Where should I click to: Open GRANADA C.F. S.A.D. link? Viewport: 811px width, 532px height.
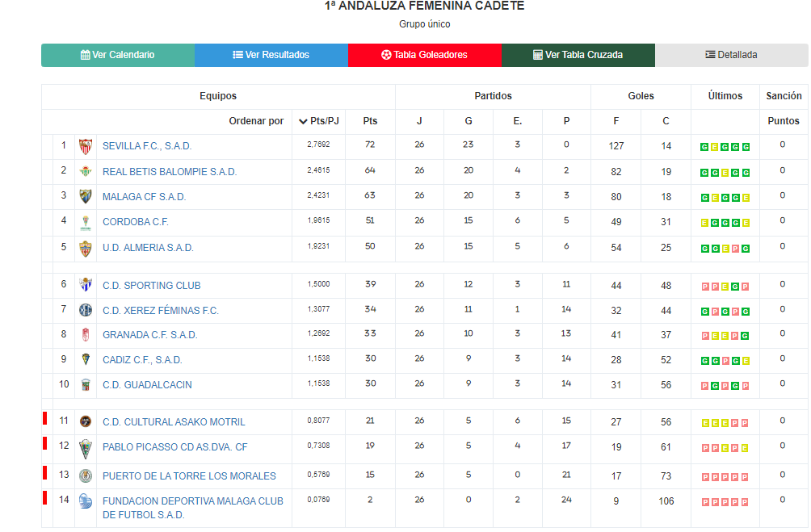point(150,335)
